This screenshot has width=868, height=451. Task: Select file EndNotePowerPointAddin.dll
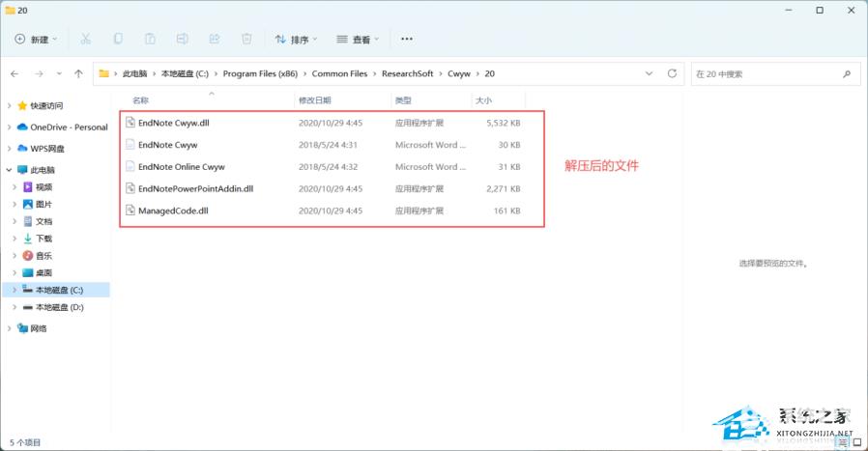pyautogui.click(x=196, y=188)
